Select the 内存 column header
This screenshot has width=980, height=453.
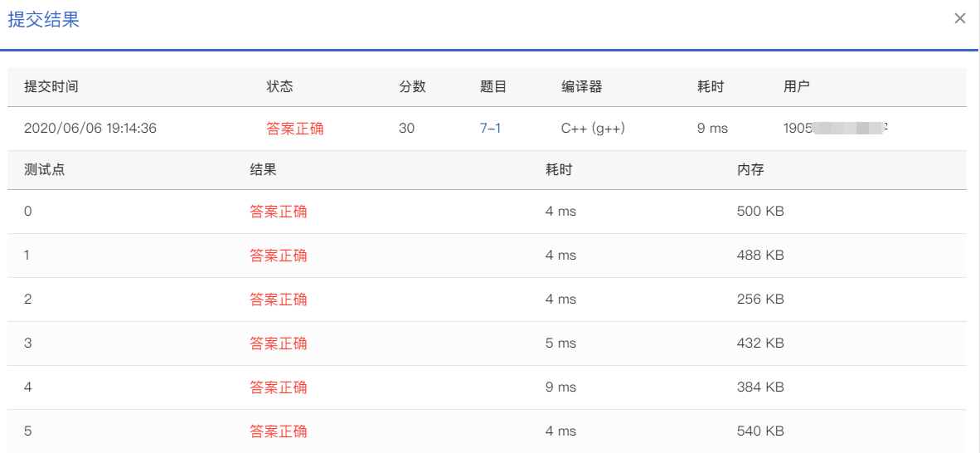pos(751,169)
